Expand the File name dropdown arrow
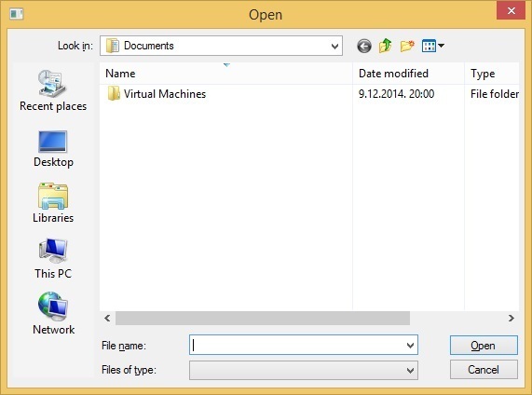 410,346
